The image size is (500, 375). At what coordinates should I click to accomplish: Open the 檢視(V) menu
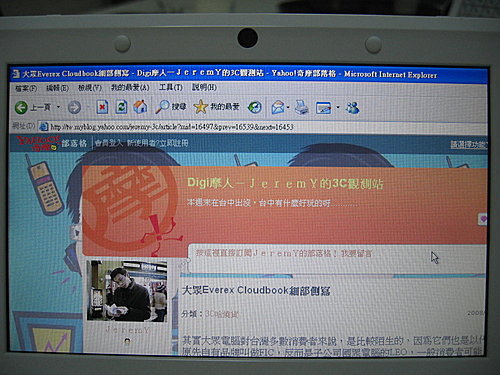[x=90, y=88]
